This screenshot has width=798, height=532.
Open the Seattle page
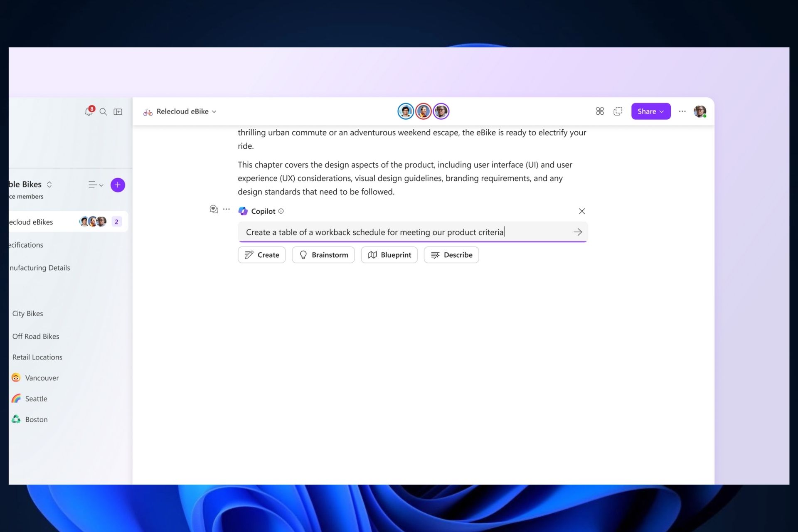pyautogui.click(x=36, y=399)
